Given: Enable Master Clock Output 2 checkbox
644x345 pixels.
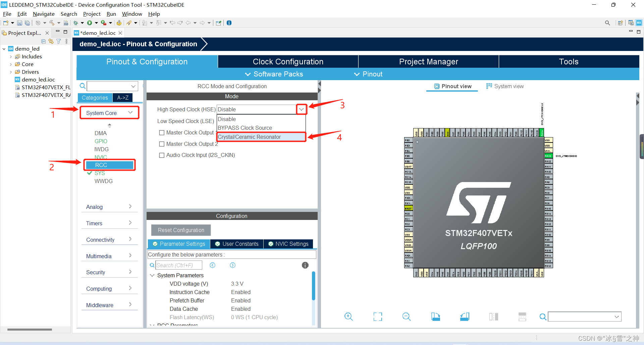Looking at the screenshot, I should tap(162, 144).
